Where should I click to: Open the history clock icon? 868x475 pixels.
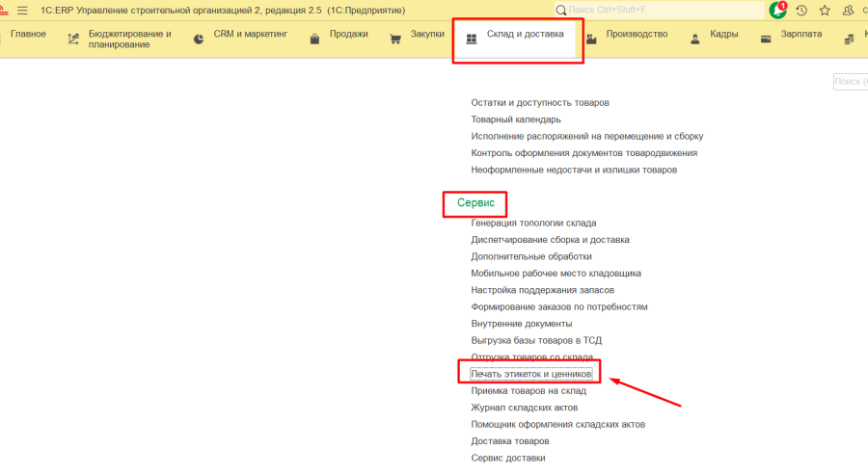tap(801, 10)
